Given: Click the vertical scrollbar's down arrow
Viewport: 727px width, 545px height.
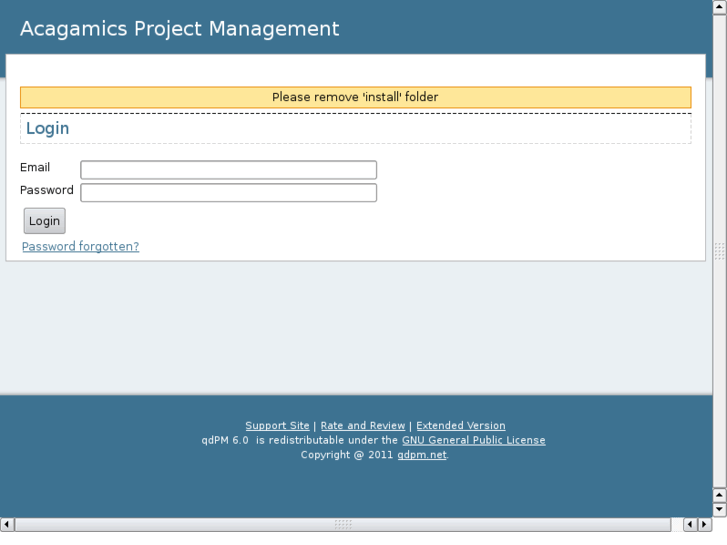Looking at the screenshot, I should pos(719,509).
